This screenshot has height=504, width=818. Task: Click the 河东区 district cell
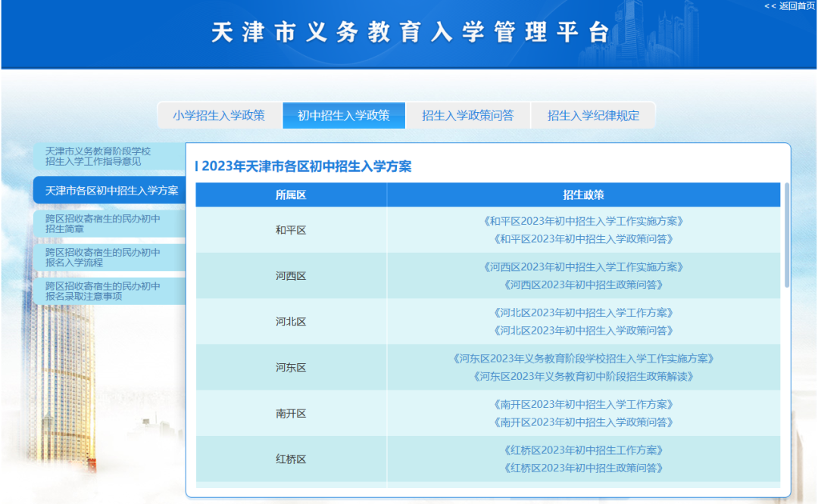(291, 368)
